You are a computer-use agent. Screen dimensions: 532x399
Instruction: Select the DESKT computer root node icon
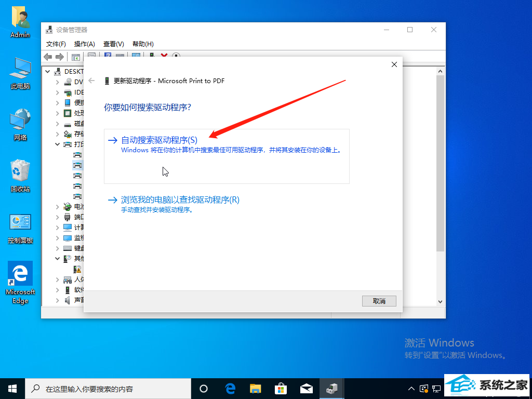[x=58, y=72]
